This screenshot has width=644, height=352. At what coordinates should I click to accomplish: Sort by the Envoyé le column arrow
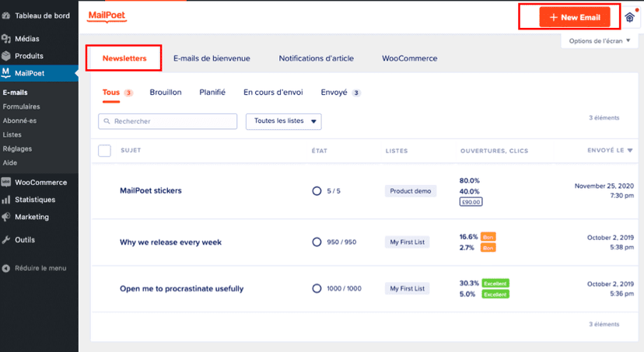click(x=630, y=151)
